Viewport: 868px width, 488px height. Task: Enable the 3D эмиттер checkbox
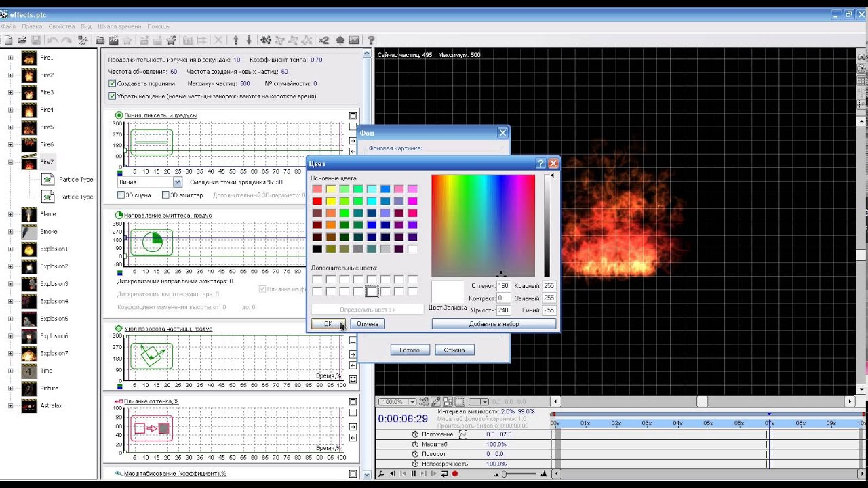(165, 195)
